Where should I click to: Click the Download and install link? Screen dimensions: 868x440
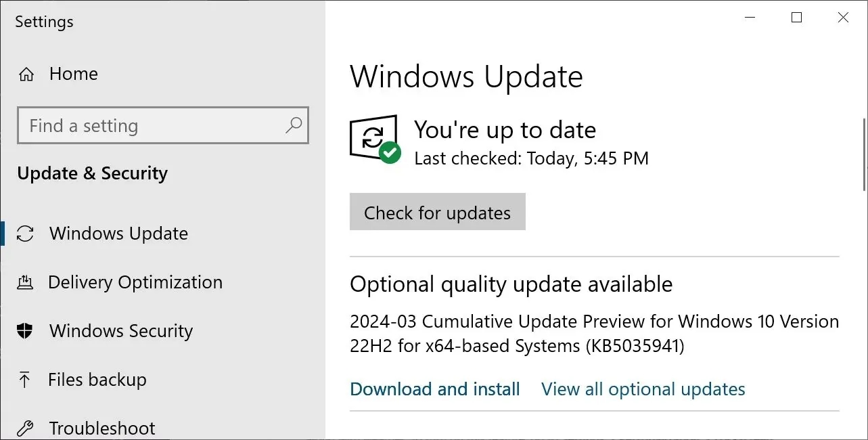click(x=434, y=389)
